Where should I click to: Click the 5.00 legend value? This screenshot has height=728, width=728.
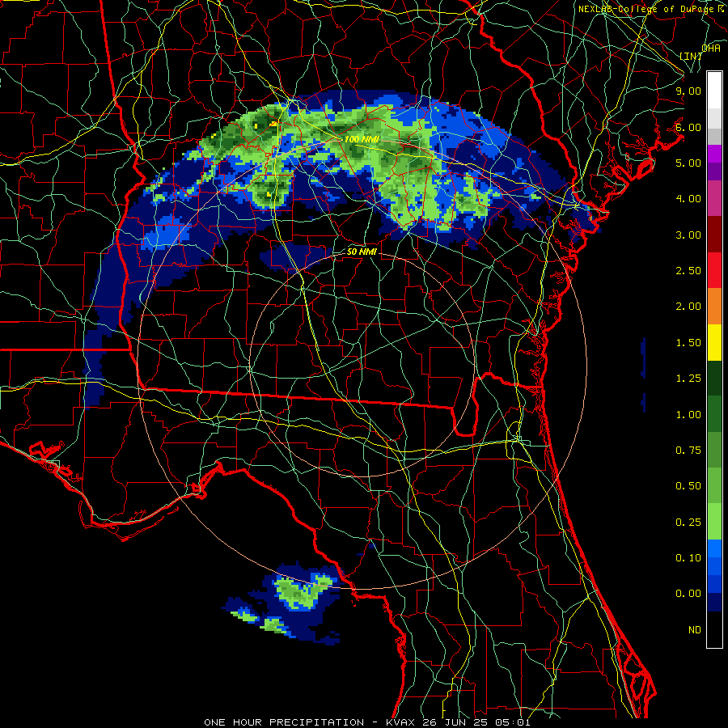[x=688, y=163]
